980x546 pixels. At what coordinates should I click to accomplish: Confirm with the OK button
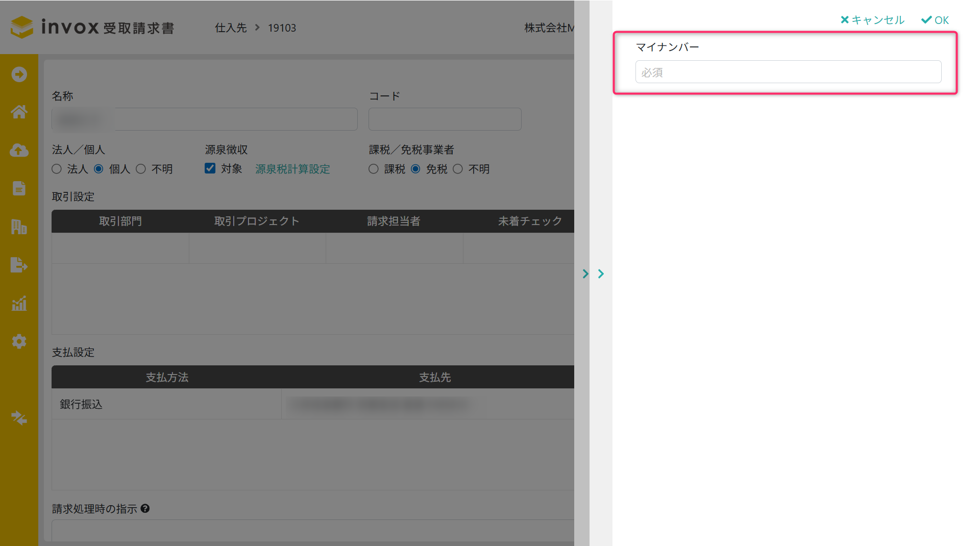935,20
